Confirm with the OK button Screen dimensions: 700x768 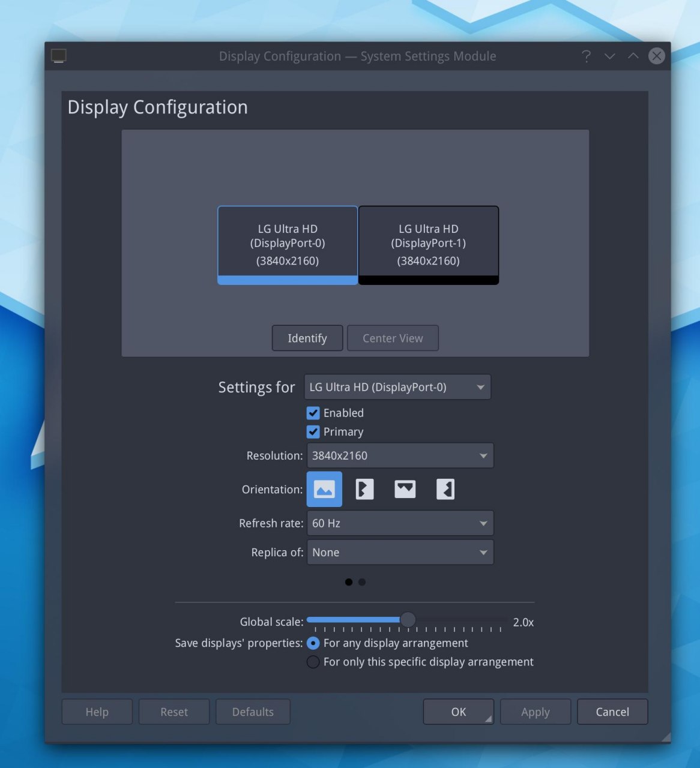pyautogui.click(x=459, y=712)
